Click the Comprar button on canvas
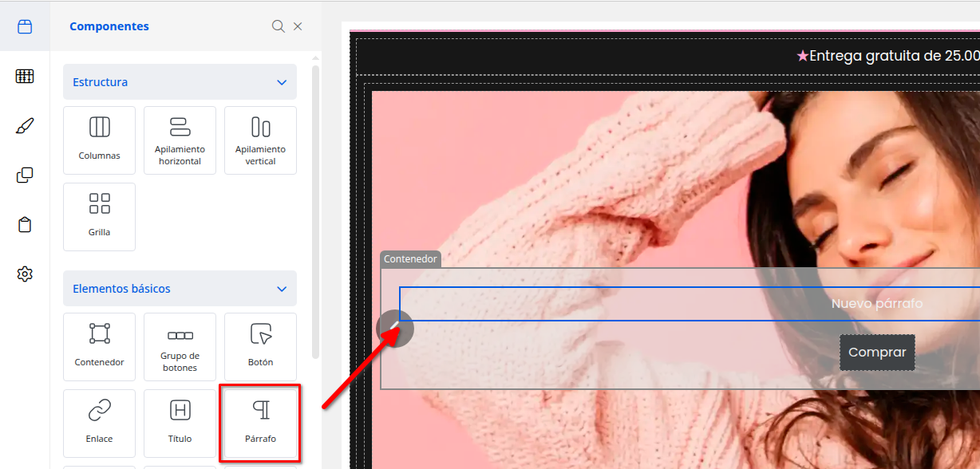 [877, 353]
